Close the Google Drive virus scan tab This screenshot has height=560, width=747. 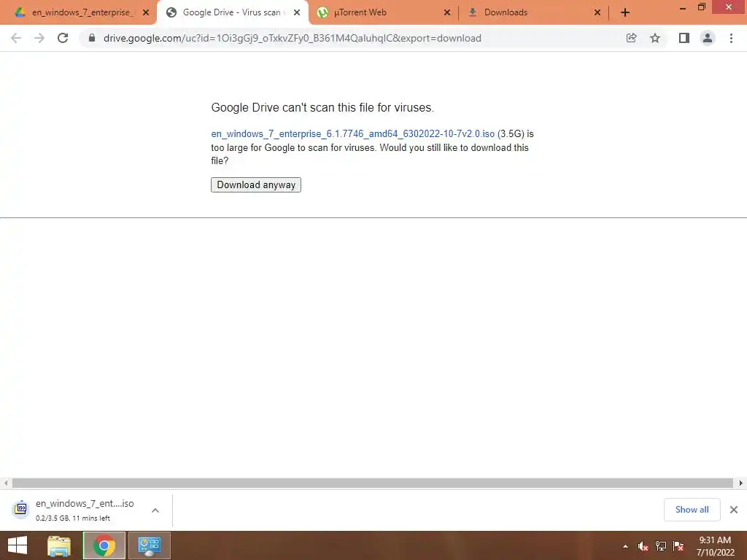point(297,13)
